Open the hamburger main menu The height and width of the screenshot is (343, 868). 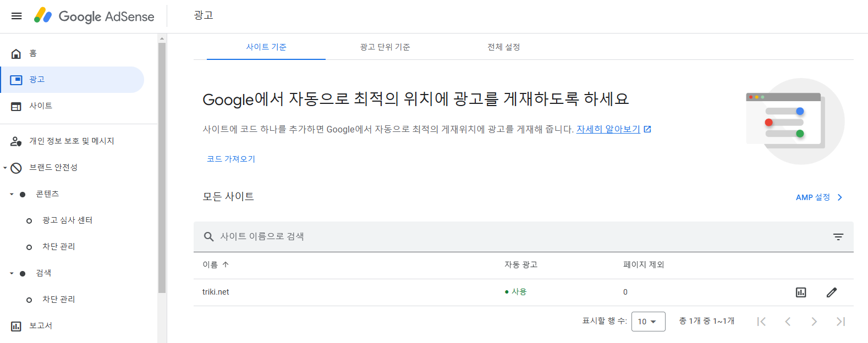click(x=17, y=16)
